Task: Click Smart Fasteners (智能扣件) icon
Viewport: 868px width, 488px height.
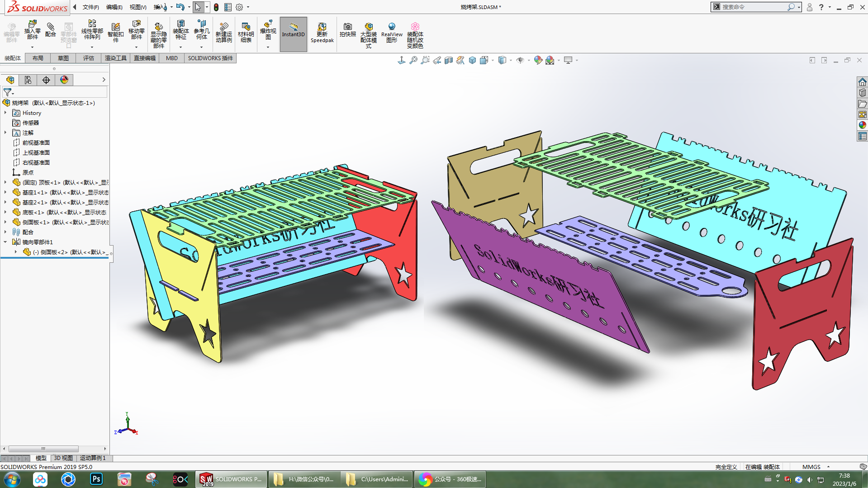Action: click(116, 32)
